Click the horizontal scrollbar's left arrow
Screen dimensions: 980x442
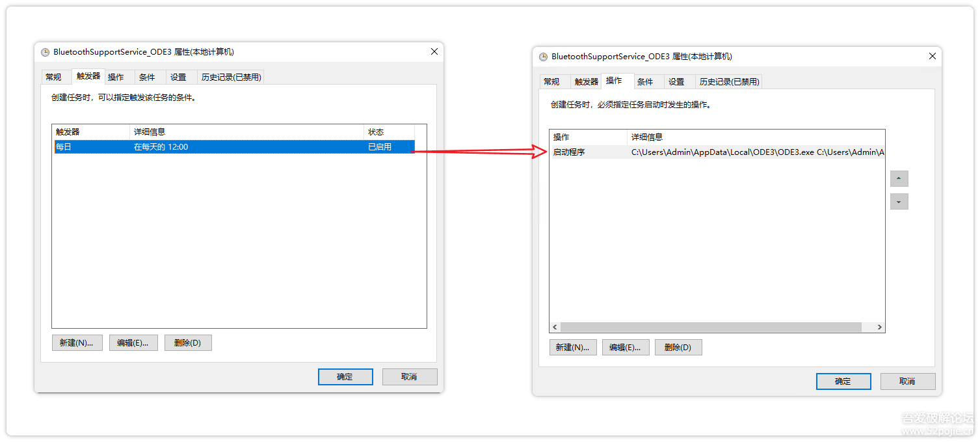[x=555, y=327]
